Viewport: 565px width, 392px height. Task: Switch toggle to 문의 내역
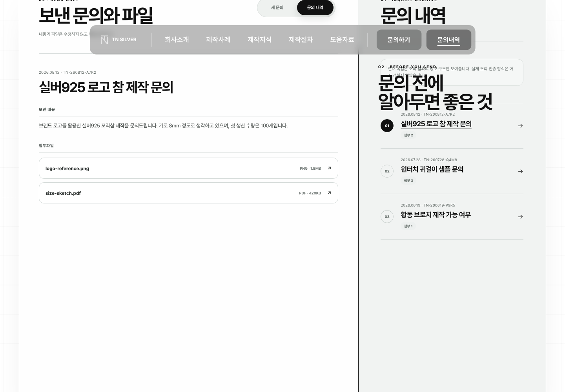pos(315,7)
